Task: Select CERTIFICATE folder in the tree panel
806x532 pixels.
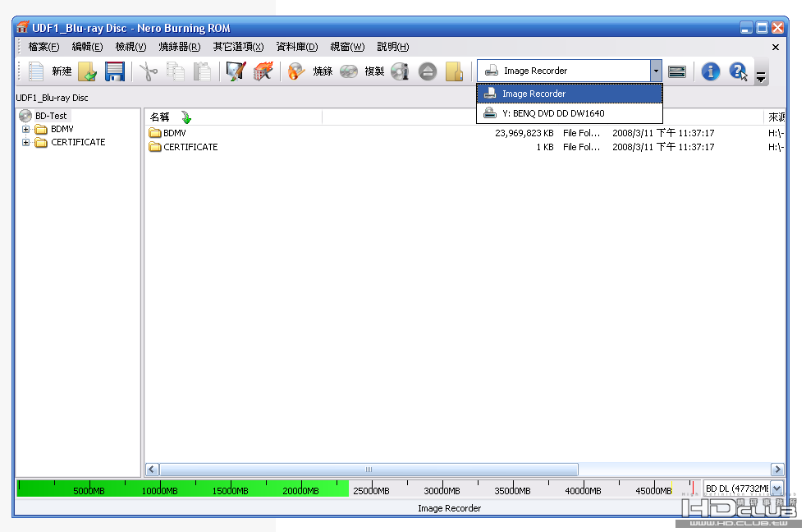Action: click(x=78, y=142)
